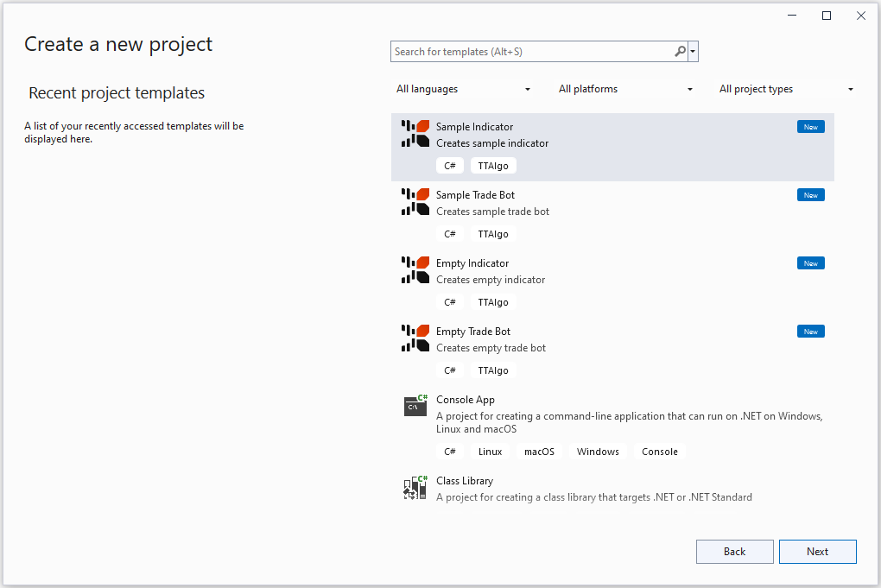
Task: Click the Console App template icon
Action: pyautogui.click(x=415, y=406)
